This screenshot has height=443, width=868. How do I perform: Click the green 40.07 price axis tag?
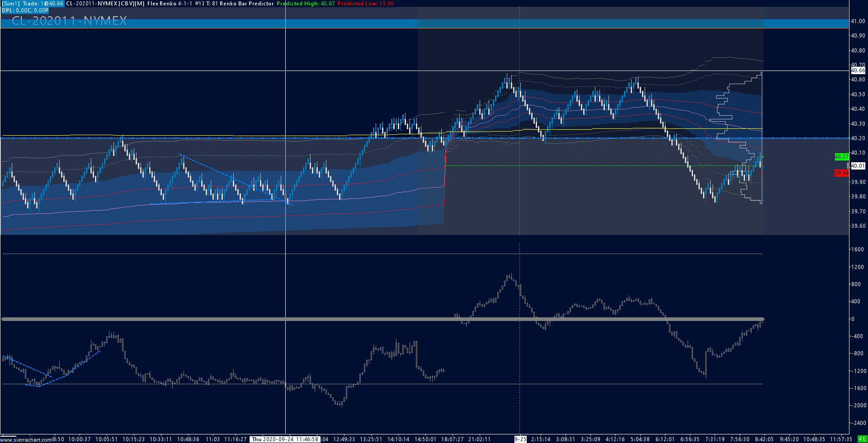click(x=842, y=157)
